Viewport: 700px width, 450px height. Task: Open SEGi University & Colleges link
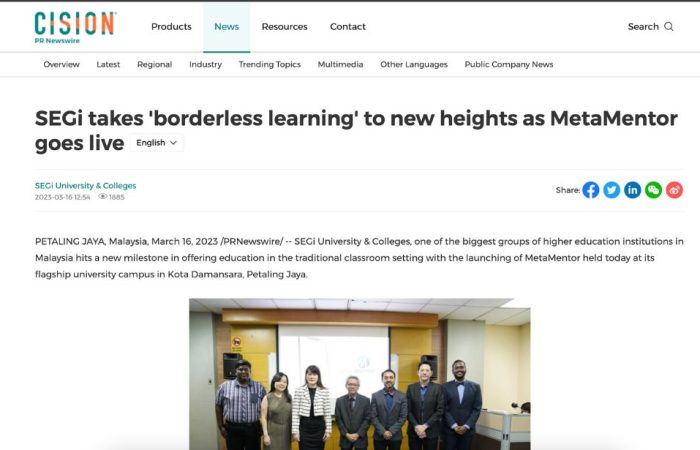(85, 186)
